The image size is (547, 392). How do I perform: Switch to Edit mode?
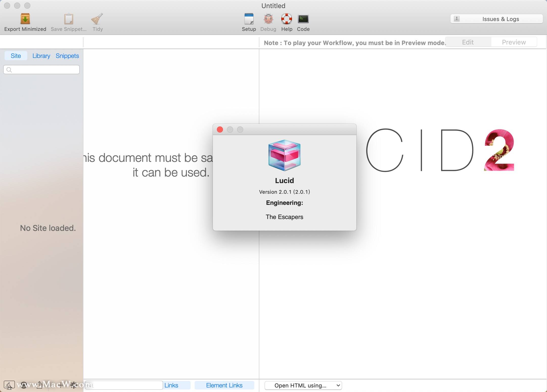[x=468, y=42]
